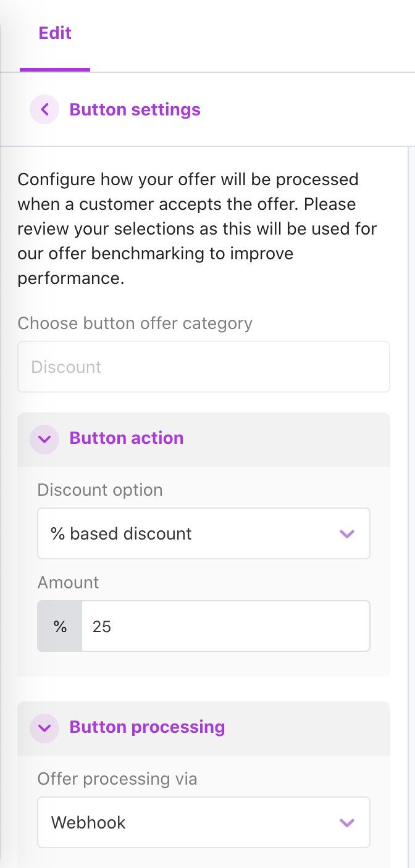This screenshot has height=868, width=415.
Task: Click the arrow in Discount option dropdown
Action: pyautogui.click(x=347, y=533)
